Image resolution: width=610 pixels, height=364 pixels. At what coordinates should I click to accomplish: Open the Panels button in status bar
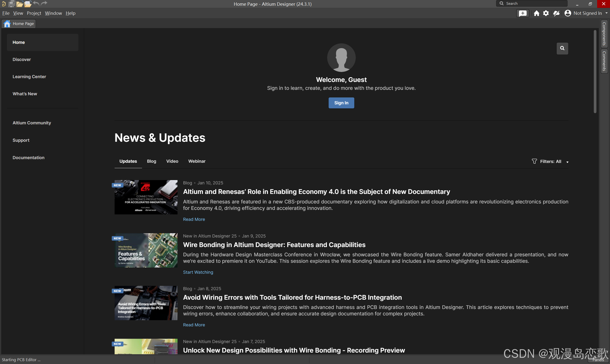598,360
